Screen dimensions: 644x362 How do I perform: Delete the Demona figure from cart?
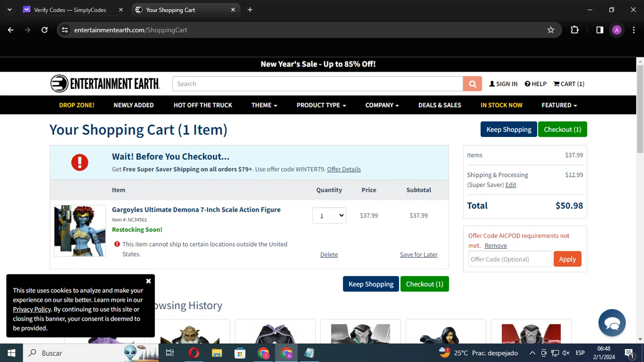tap(329, 255)
